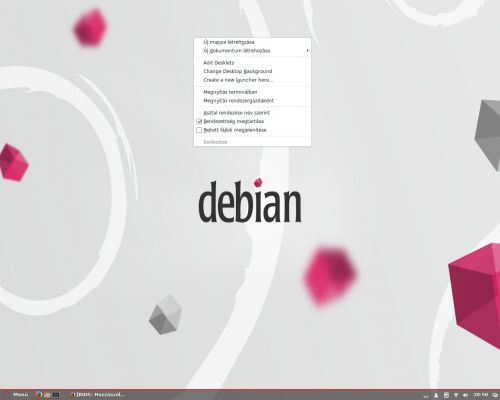Choose 'Change Desktop Background'
Image resolution: width=500 pixels, height=400 pixels.
[x=252, y=71]
